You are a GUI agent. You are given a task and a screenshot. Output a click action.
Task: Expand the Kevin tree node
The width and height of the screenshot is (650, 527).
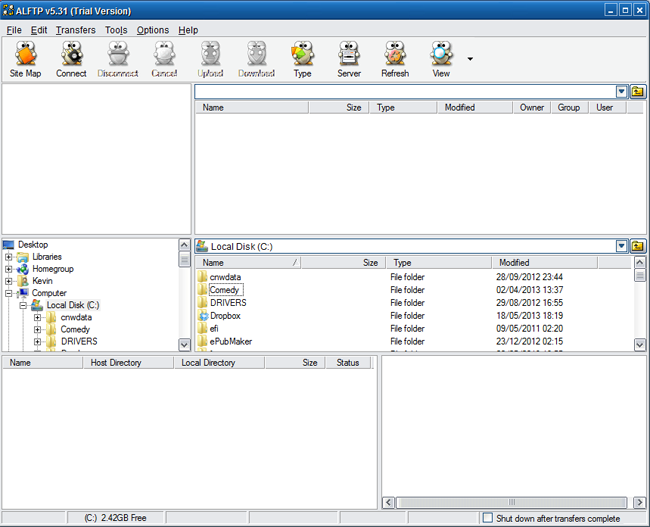[x=8, y=281]
